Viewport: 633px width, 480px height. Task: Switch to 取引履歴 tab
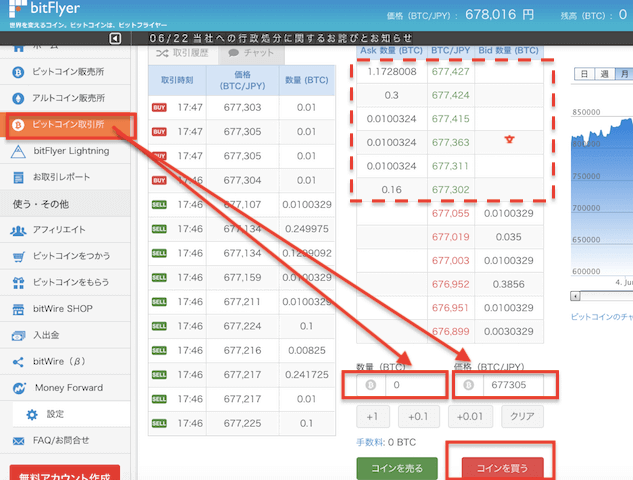coord(182,53)
